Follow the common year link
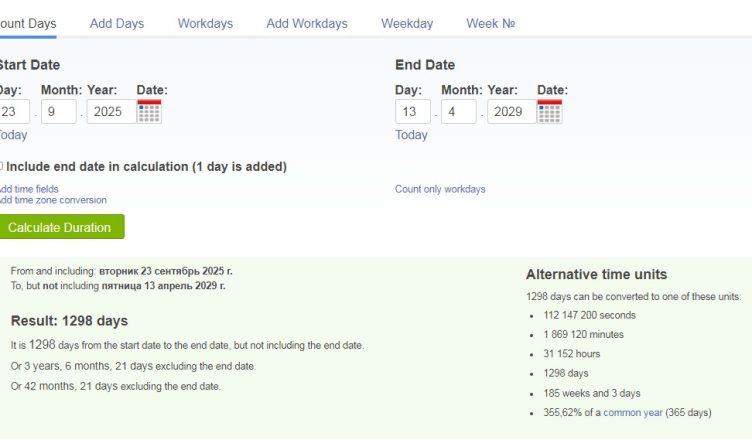This screenshot has width=752, height=440. coord(638,412)
